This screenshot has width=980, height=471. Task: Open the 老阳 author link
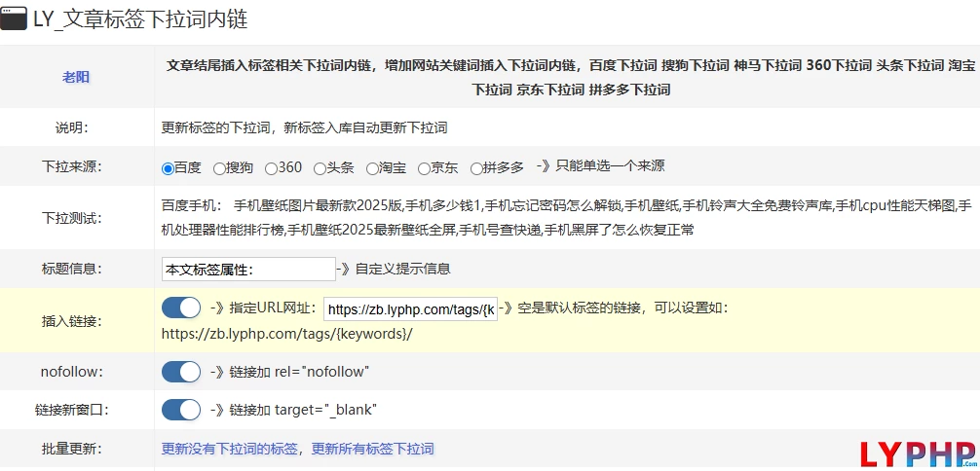pyautogui.click(x=76, y=77)
